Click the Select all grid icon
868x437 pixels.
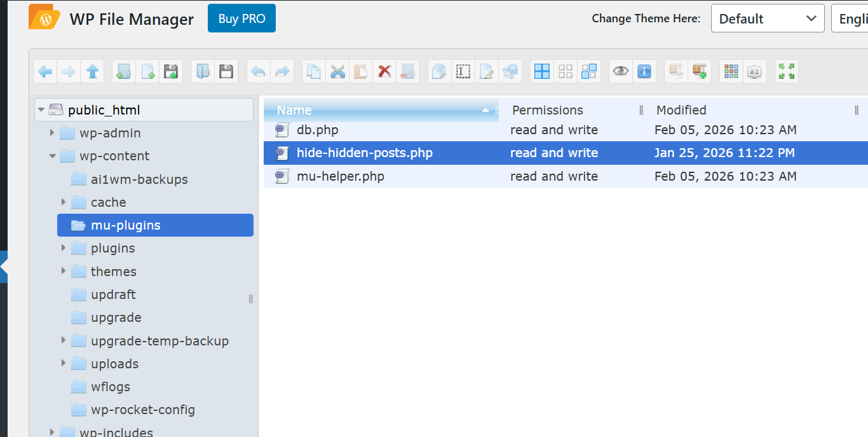(542, 71)
